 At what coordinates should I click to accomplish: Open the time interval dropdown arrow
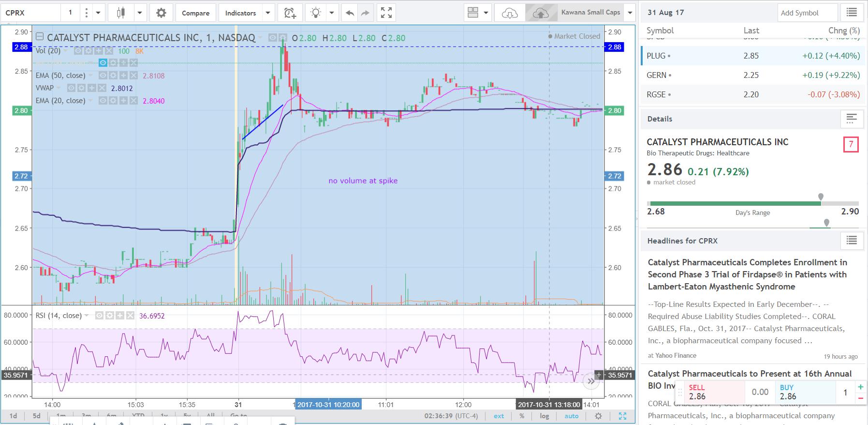[x=98, y=13]
